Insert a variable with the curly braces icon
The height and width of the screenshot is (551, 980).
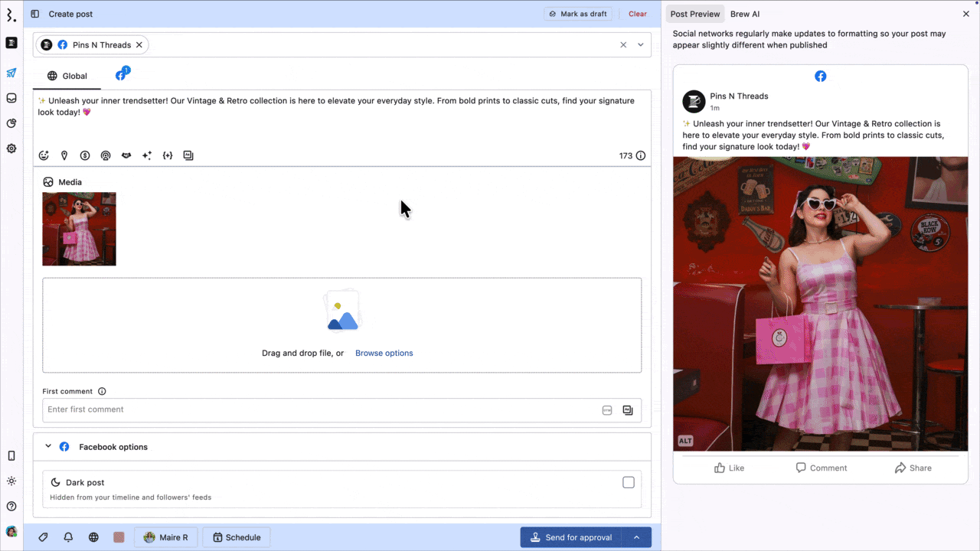pyautogui.click(x=168, y=155)
